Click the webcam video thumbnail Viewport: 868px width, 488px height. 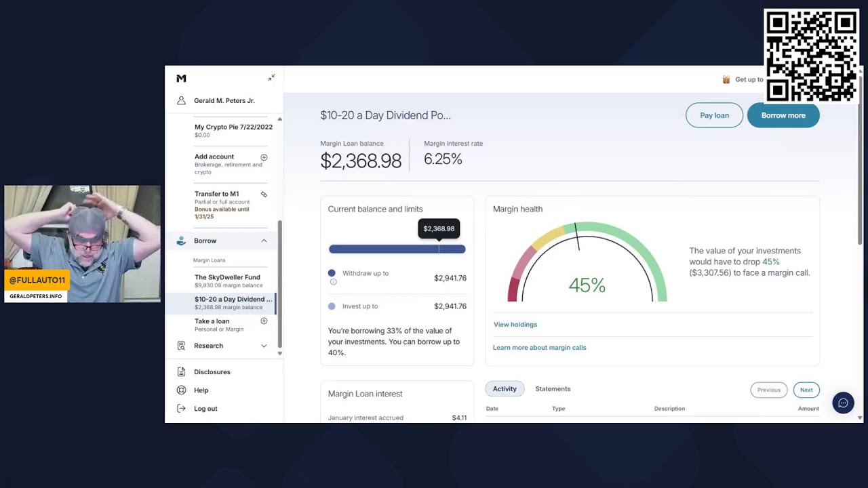[x=82, y=244]
